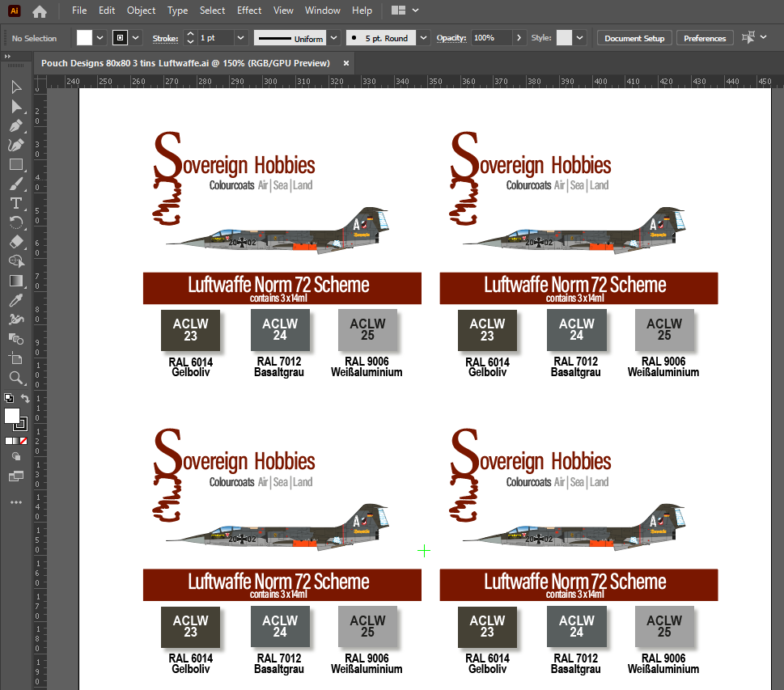Expand the Uniform variable width profile dropdown

click(333, 38)
